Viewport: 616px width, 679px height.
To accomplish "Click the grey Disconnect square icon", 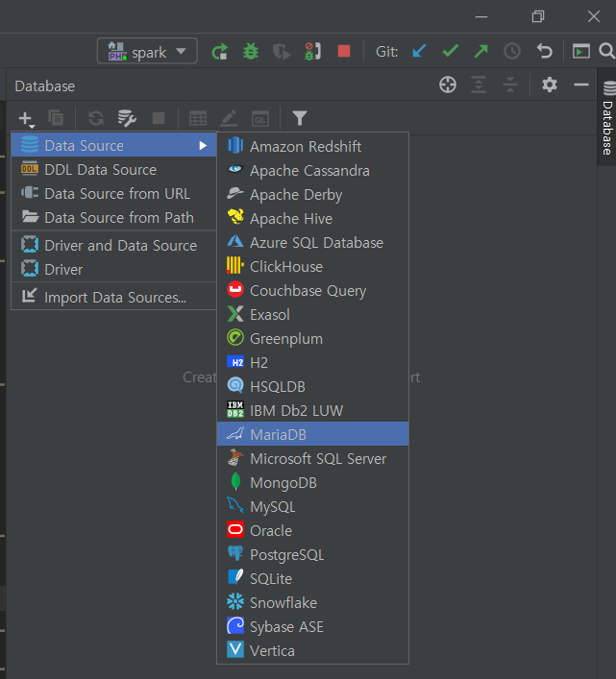I will [x=159, y=118].
